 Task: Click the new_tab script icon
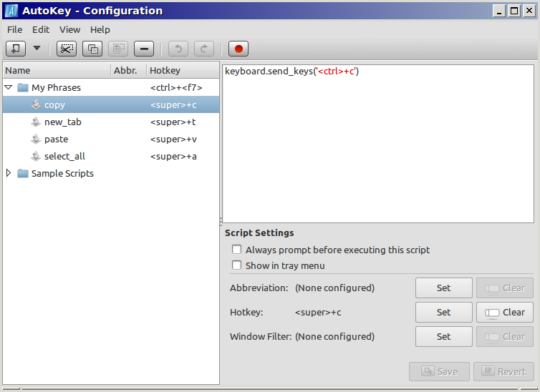tap(36, 122)
